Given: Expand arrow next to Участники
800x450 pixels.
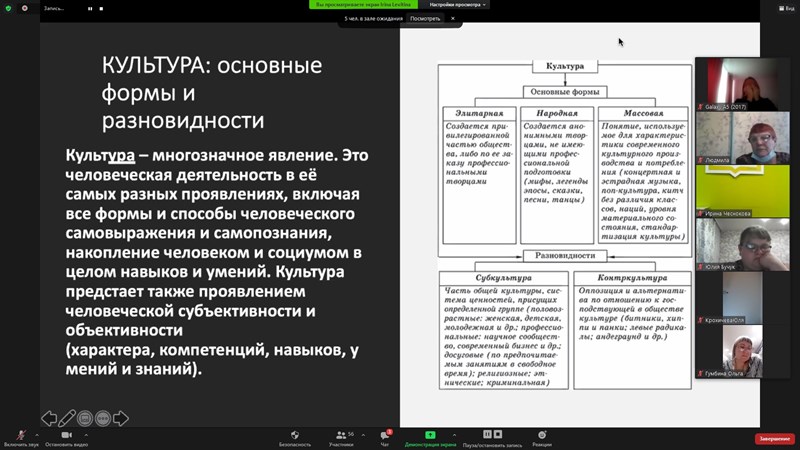Looking at the screenshot, I should click(x=363, y=435).
